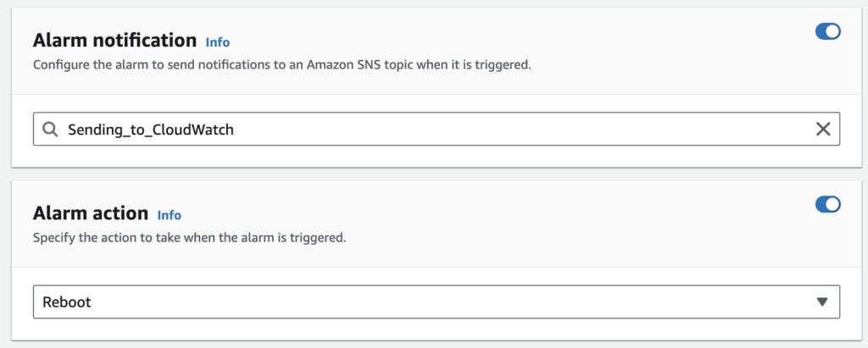Viewport: 868px width, 348px height.
Task: Click the word 'Configure' in notification description
Action: (58, 65)
